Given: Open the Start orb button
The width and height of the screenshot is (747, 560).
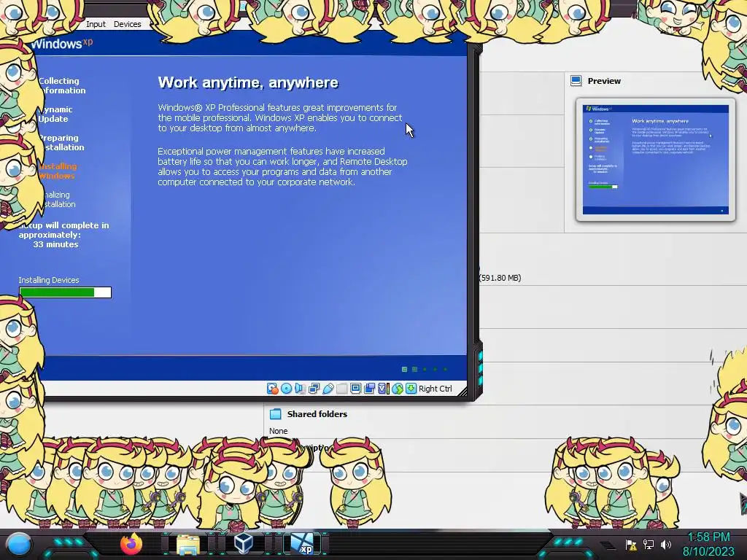Looking at the screenshot, I should click(19, 544).
